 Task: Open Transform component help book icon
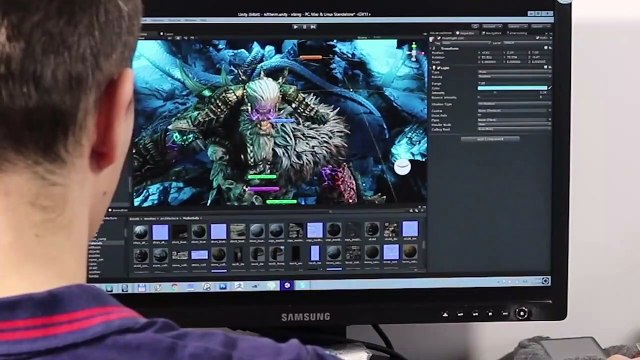point(546,48)
